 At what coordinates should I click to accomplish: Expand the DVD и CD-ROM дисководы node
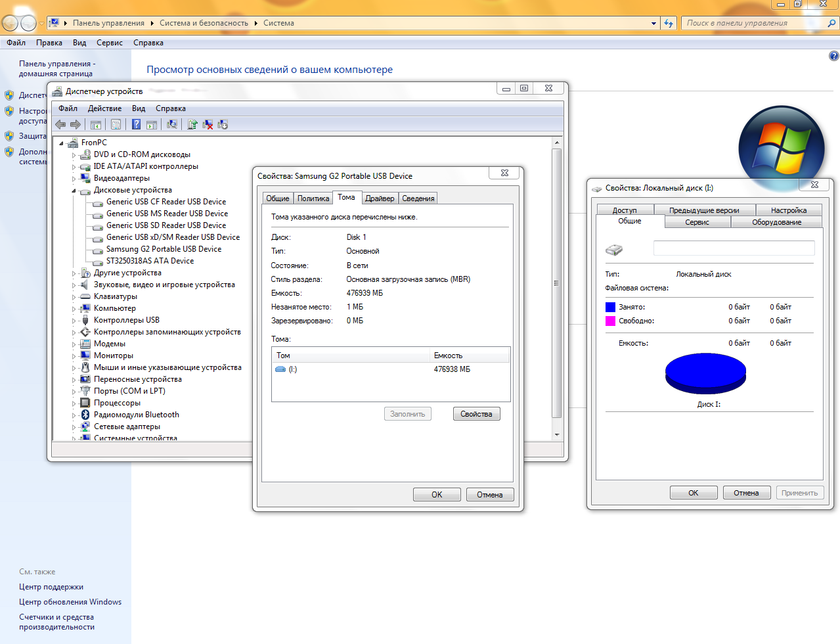[x=74, y=155]
